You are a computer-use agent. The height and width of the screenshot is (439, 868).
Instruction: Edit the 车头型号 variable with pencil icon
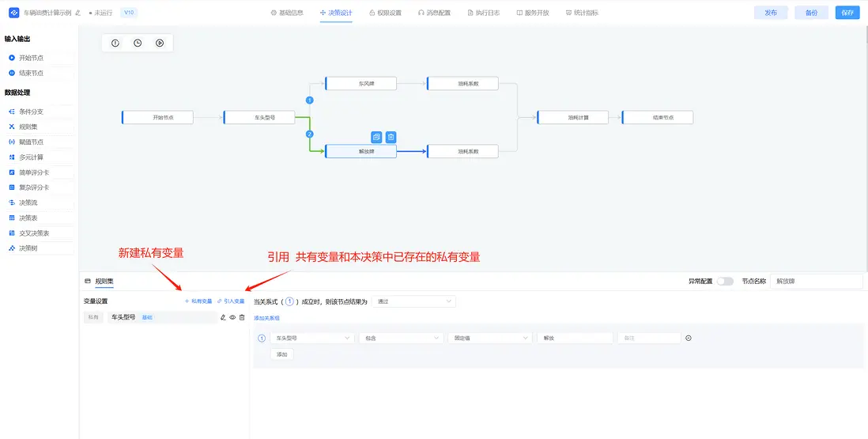223,317
